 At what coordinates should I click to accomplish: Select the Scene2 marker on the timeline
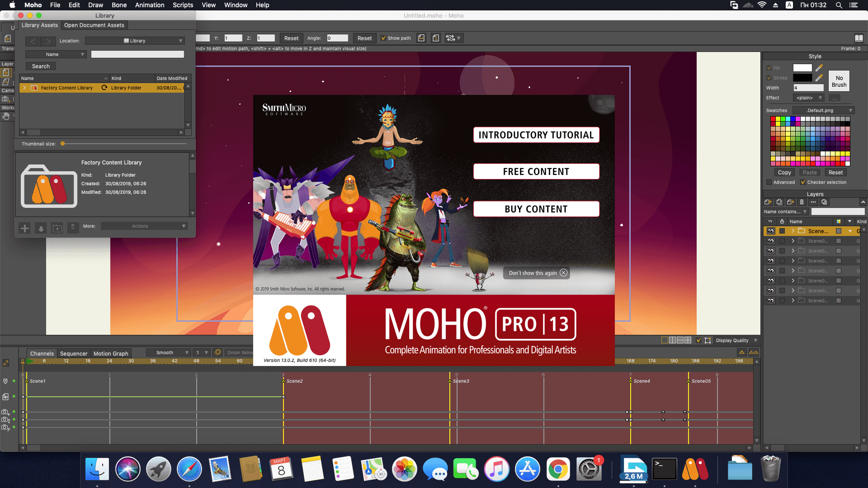(x=283, y=381)
